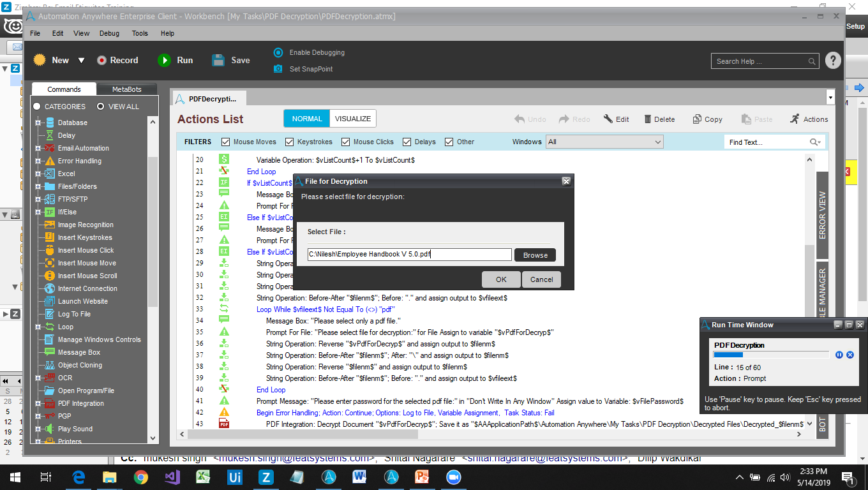Click Browse in File for Decryption dialog
The width and height of the screenshot is (868, 490).
[535, 255]
